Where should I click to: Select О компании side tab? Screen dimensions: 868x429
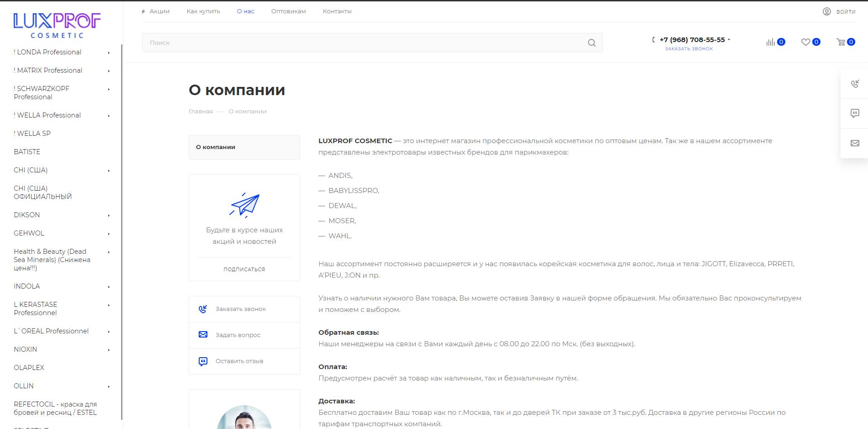(244, 147)
